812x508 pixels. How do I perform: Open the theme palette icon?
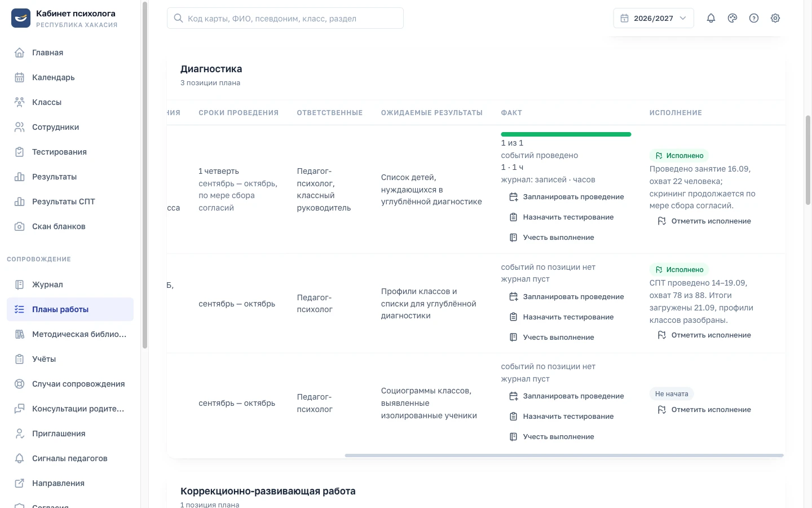click(732, 18)
